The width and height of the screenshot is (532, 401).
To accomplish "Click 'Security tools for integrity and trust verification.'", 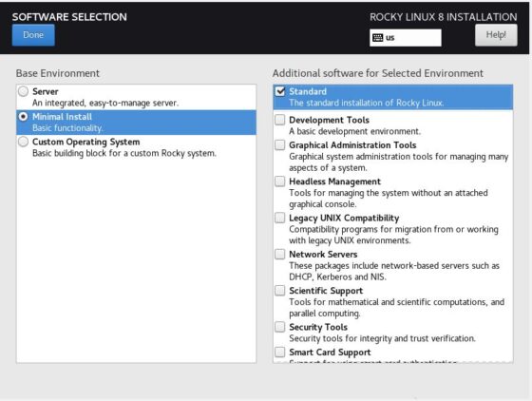I will 382,338.
